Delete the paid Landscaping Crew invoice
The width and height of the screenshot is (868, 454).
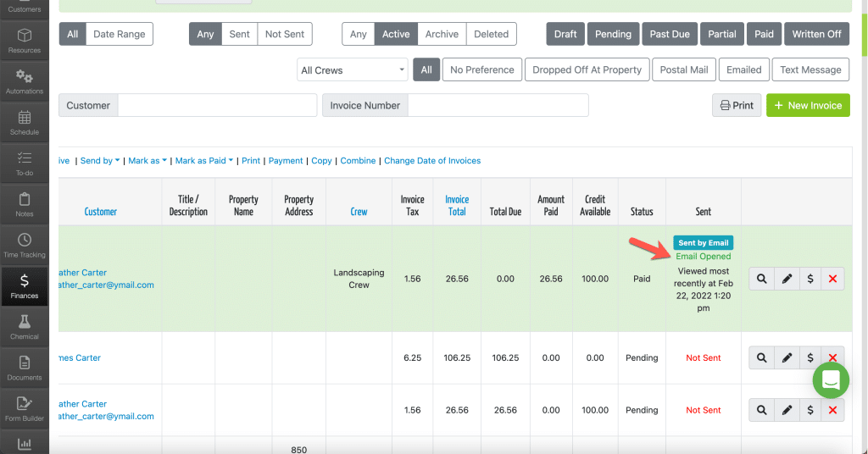[x=832, y=279]
